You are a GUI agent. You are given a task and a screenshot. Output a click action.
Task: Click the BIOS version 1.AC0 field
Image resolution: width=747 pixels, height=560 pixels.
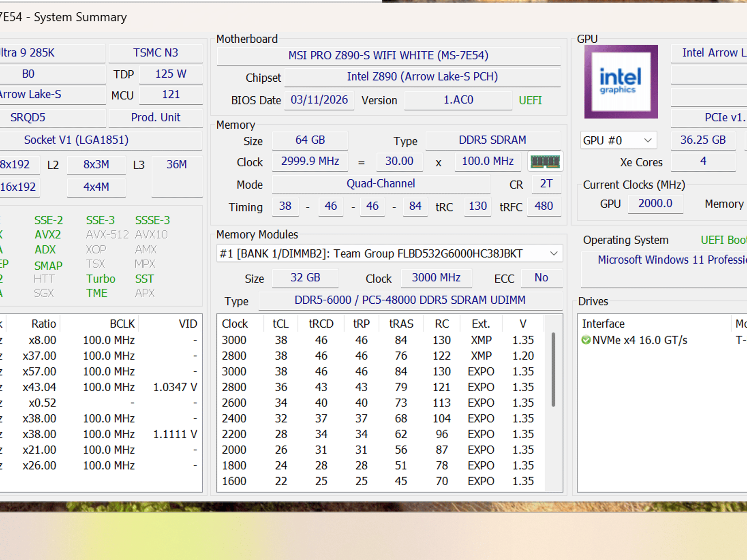click(458, 100)
